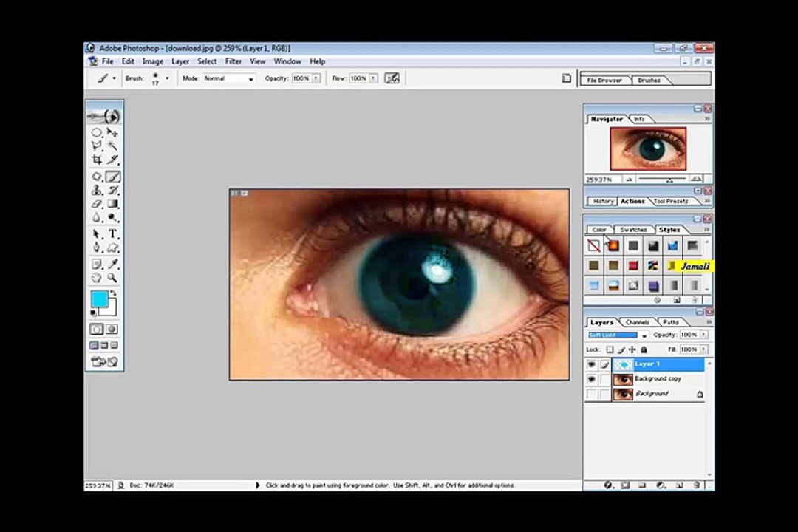Viewport: 798px width, 532px height.
Task: Select the Hand tool
Action: click(97, 278)
